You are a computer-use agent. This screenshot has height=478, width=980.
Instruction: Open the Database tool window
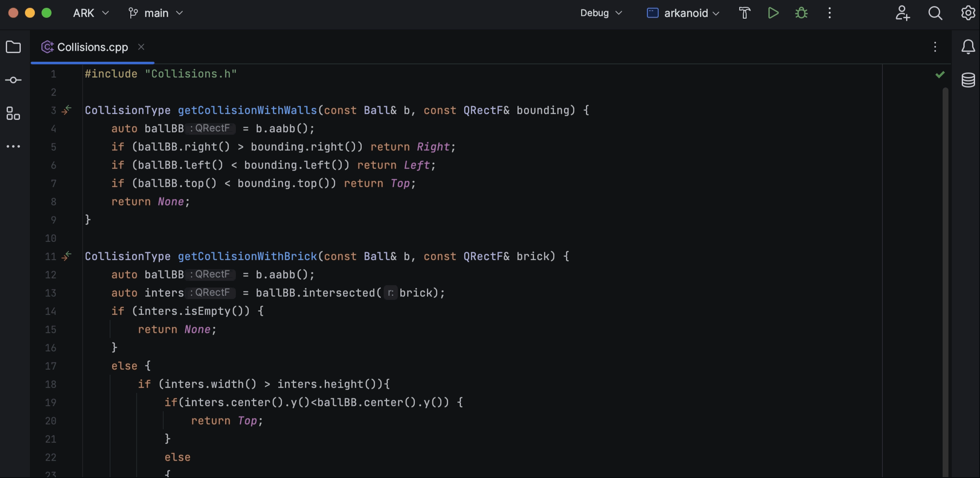click(968, 80)
